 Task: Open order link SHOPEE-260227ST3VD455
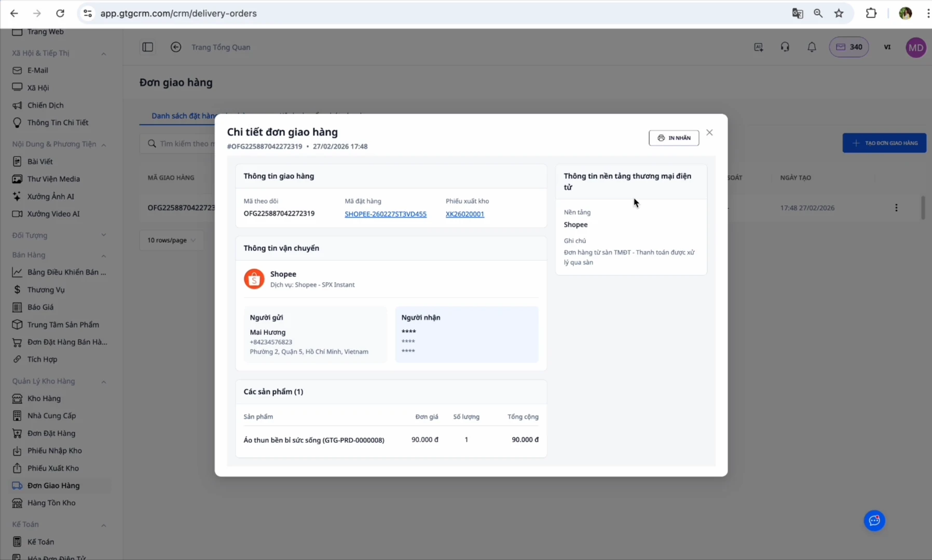pos(385,214)
